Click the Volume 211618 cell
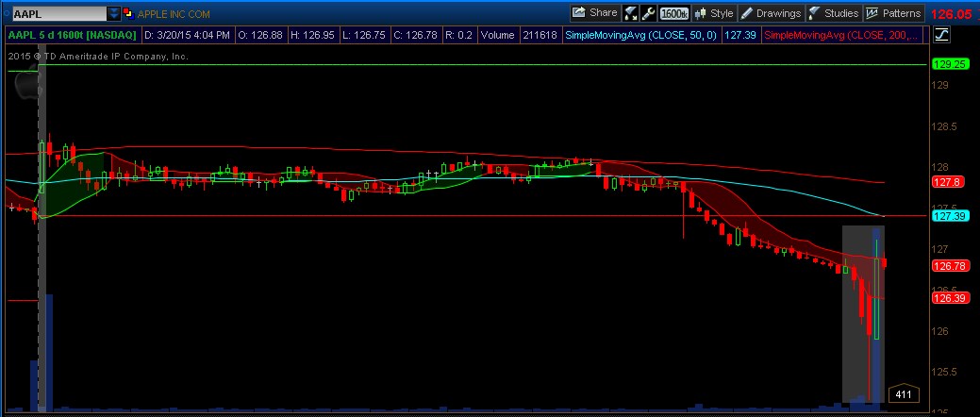 [519, 36]
